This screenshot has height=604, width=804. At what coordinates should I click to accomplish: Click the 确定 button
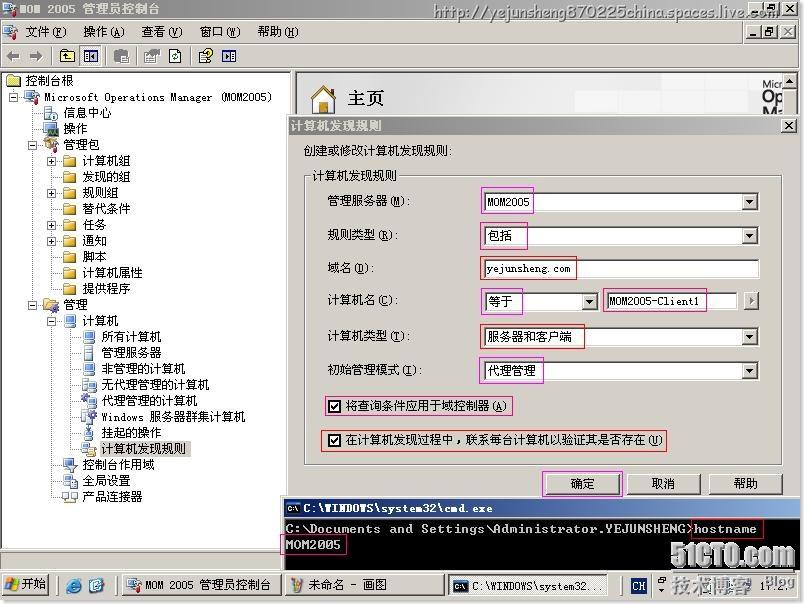click(582, 484)
